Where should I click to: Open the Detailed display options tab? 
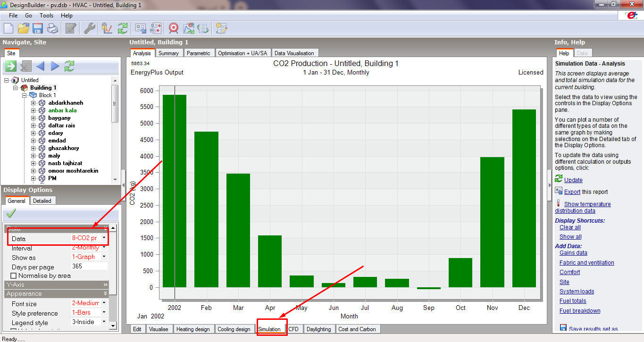click(42, 200)
